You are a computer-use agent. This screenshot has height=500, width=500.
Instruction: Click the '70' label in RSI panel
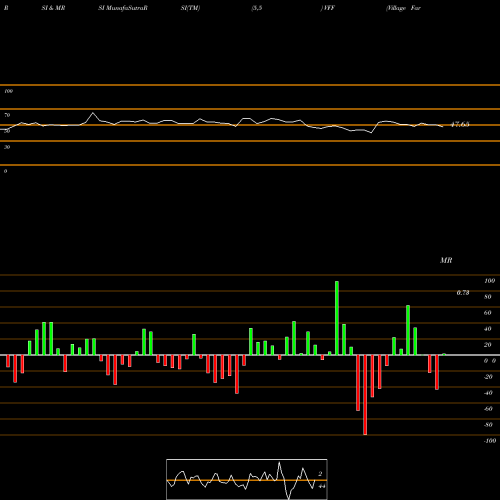point(7,115)
